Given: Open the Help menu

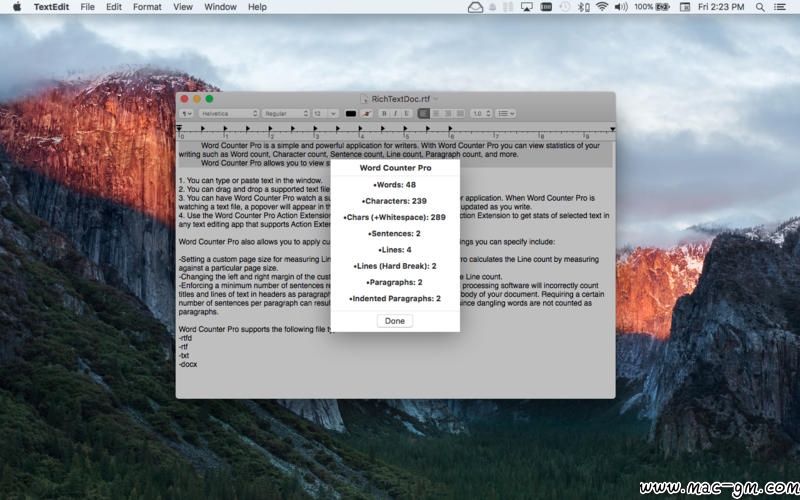Looking at the screenshot, I should pyautogui.click(x=257, y=7).
